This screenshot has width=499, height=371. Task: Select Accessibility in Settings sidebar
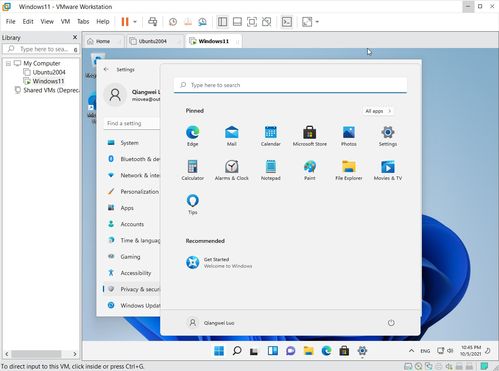click(132, 273)
